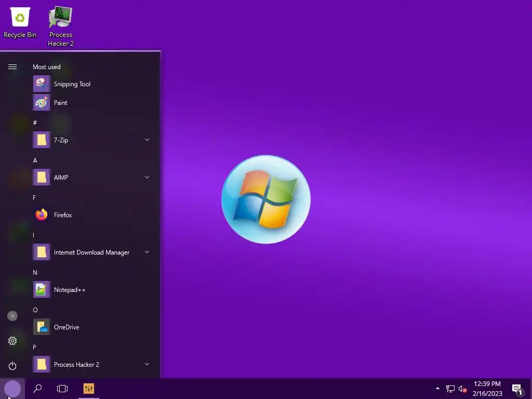Click the 'P' letter group header
This screenshot has height=399, width=532.
(x=34, y=347)
